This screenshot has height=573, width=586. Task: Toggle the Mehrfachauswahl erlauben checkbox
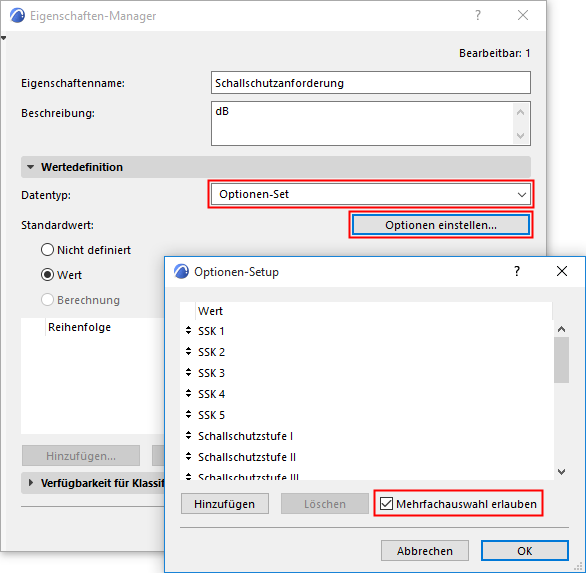tap(386, 503)
